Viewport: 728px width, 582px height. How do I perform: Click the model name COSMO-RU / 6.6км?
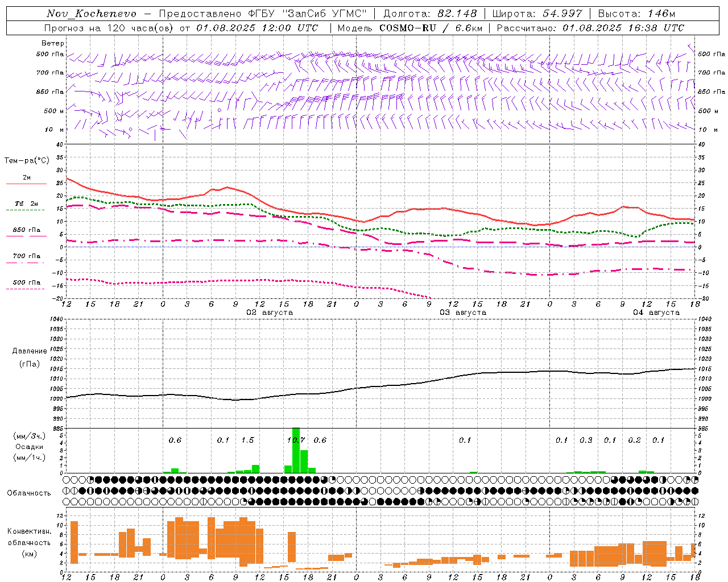[431, 28]
